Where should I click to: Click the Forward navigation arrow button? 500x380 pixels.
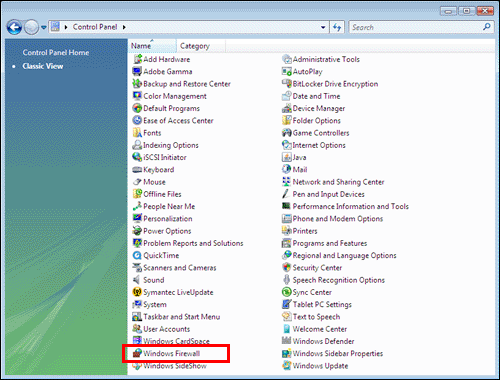pos(32,27)
